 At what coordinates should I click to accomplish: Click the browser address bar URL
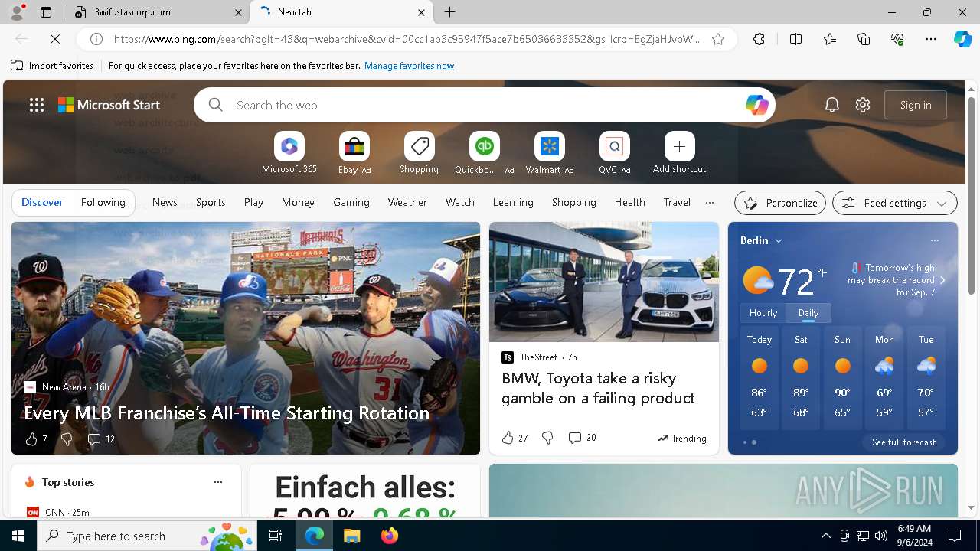coord(407,39)
